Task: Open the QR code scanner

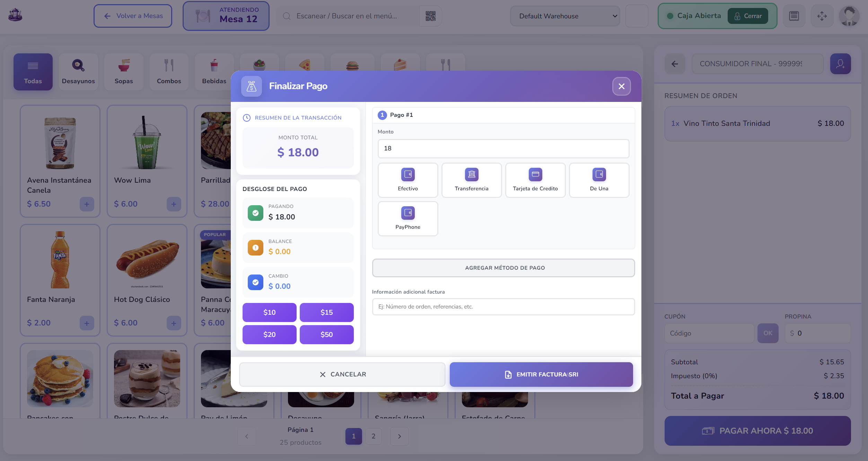Action: (x=430, y=16)
